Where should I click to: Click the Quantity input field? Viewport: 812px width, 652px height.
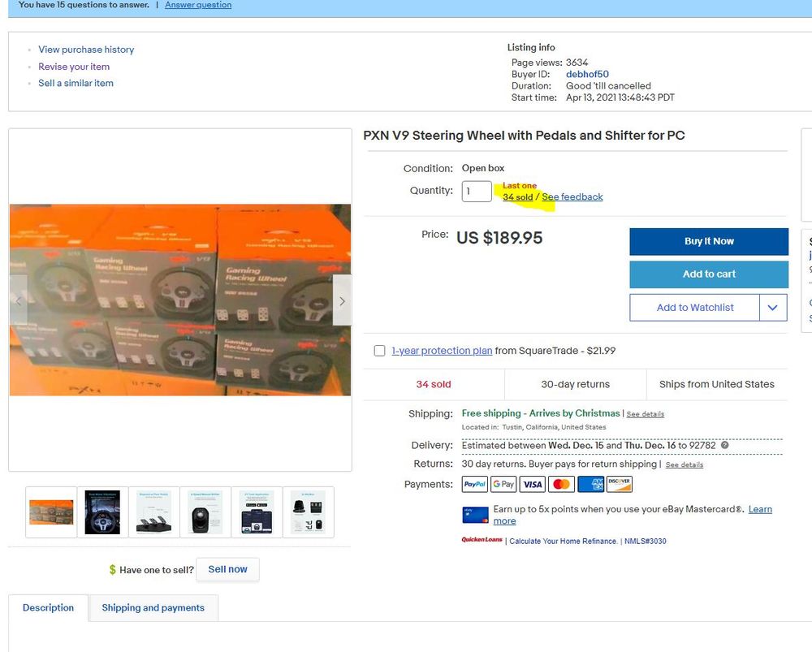pyautogui.click(x=477, y=191)
